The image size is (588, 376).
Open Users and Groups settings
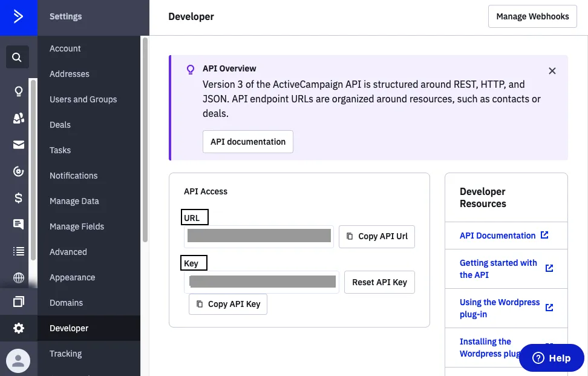click(83, 99)
